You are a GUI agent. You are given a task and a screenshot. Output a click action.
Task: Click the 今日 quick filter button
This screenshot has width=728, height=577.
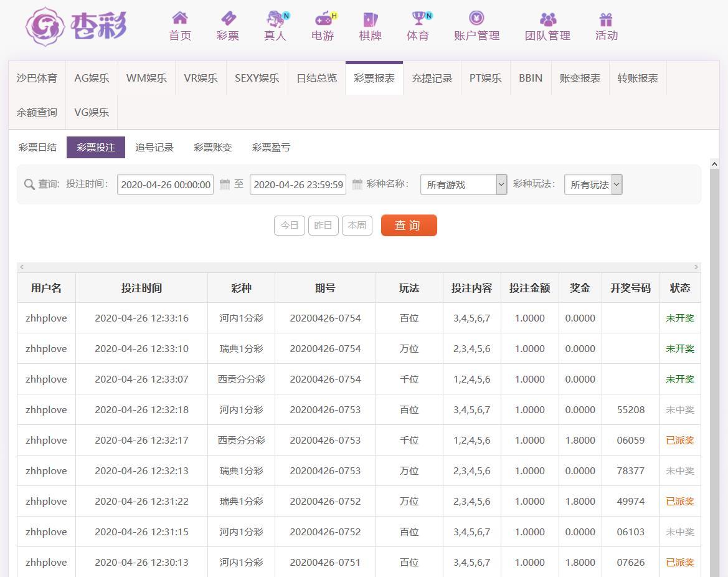290,226
